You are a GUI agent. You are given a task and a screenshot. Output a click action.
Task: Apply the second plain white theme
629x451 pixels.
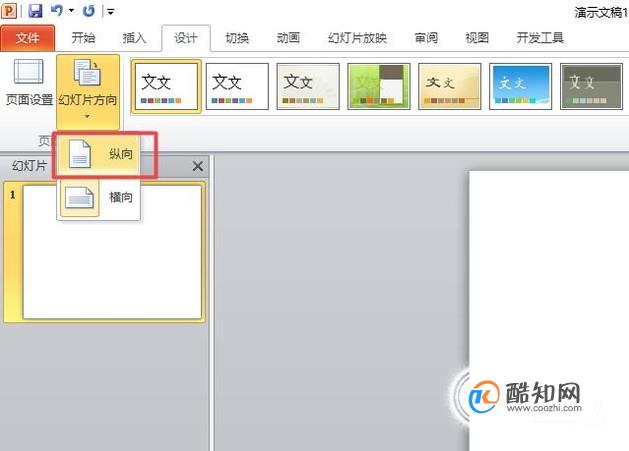(237, 86)
